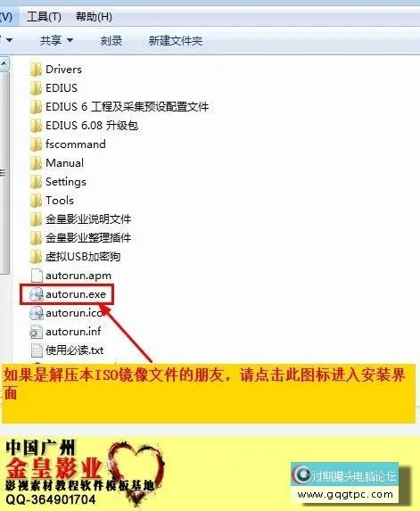Image resolution: width=420 pixels, height=511 pixels.
Task: Click the fscommand folder icon
Action: (36, 144)
